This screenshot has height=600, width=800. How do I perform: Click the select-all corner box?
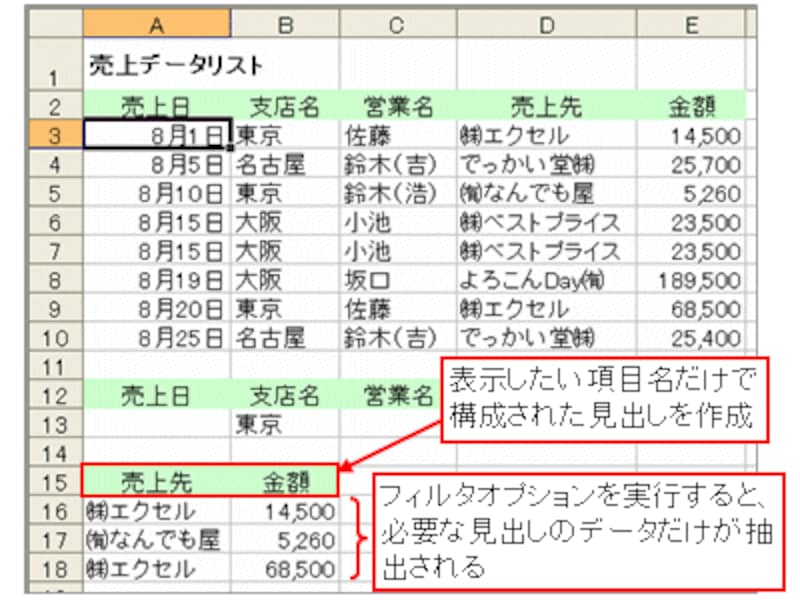click(x=55, y=23)
